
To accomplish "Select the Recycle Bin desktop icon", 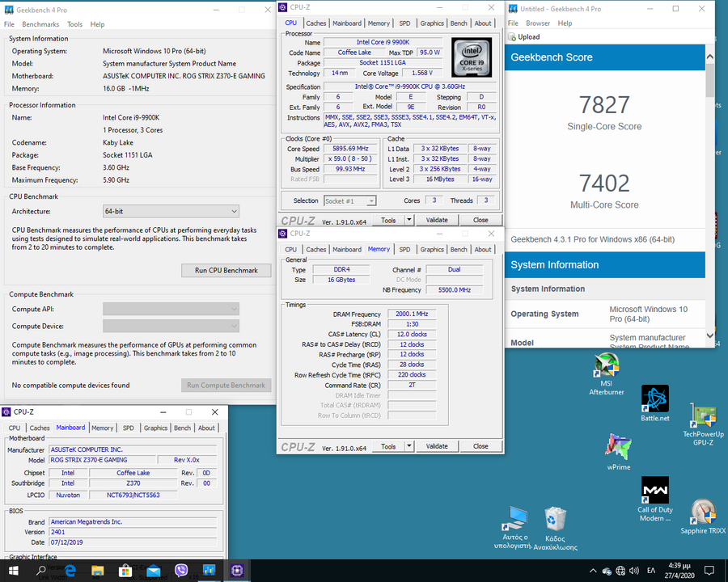I will point(555,528).
